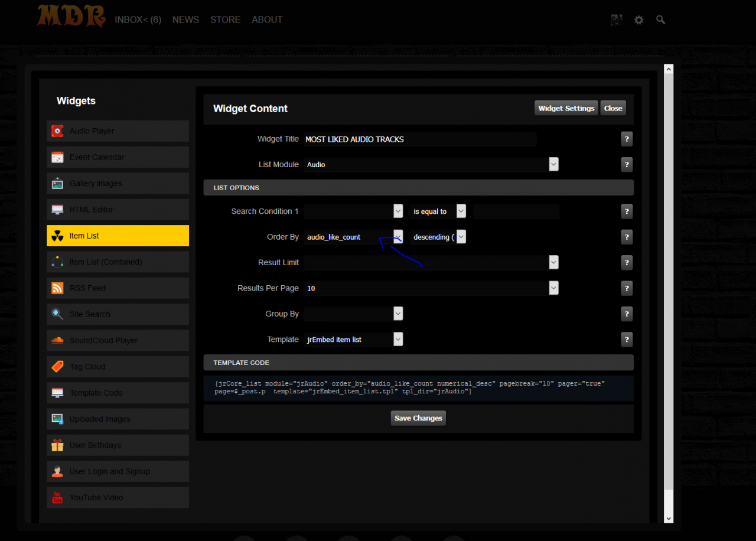Image resolution: width=756 pixels, height=541 pixels.
Task: Click the settings gear icon in header
Action: pyautogui.click(x=638, y=19)
